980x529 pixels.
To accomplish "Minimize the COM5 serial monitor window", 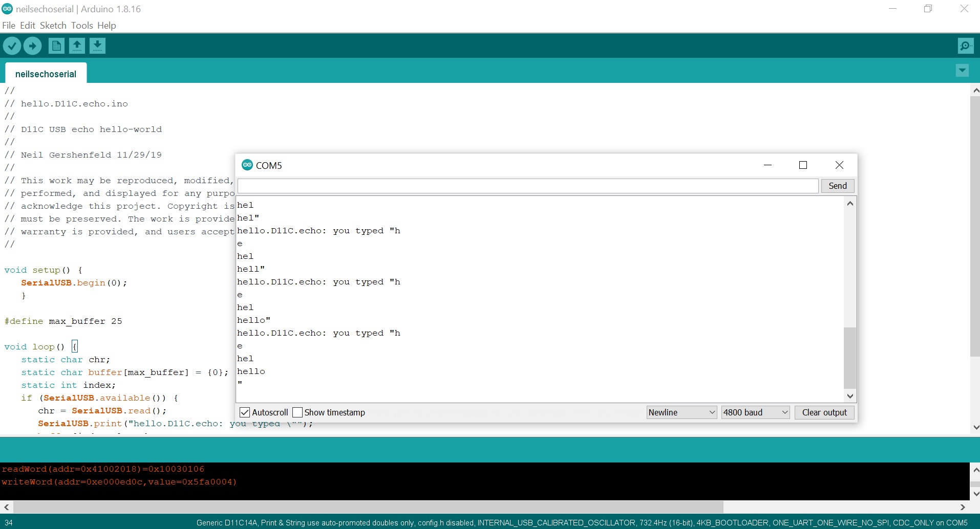I will click(768, 165).
